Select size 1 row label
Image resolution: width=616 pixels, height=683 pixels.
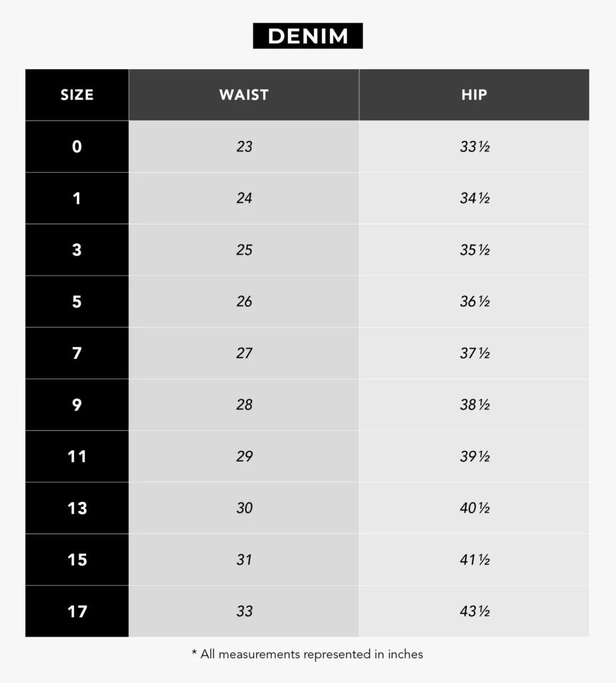[x=77, y=198]
